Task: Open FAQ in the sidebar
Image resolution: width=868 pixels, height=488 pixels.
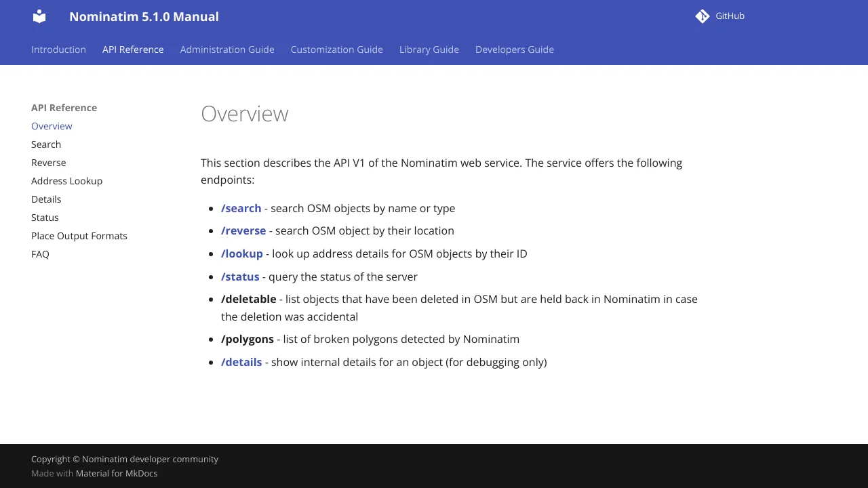Action: [x=40, y=254]
